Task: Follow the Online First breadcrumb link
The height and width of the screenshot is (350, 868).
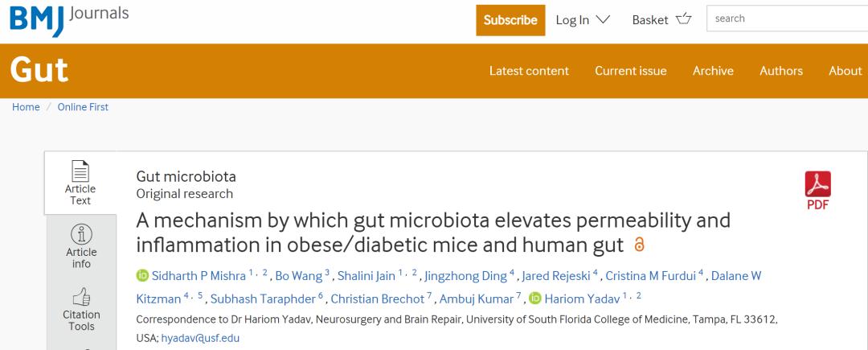Action: [x=83, y=107]
